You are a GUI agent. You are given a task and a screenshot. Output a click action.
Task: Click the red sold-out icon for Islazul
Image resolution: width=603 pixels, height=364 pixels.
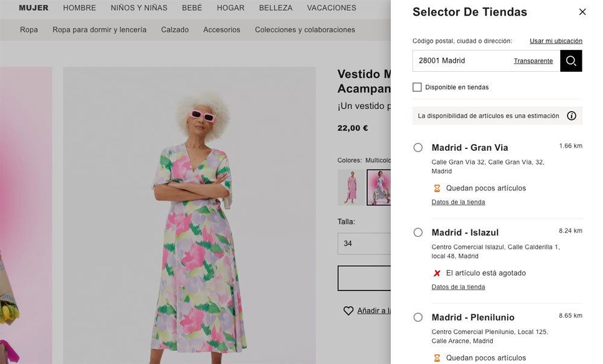click(436, 272)
